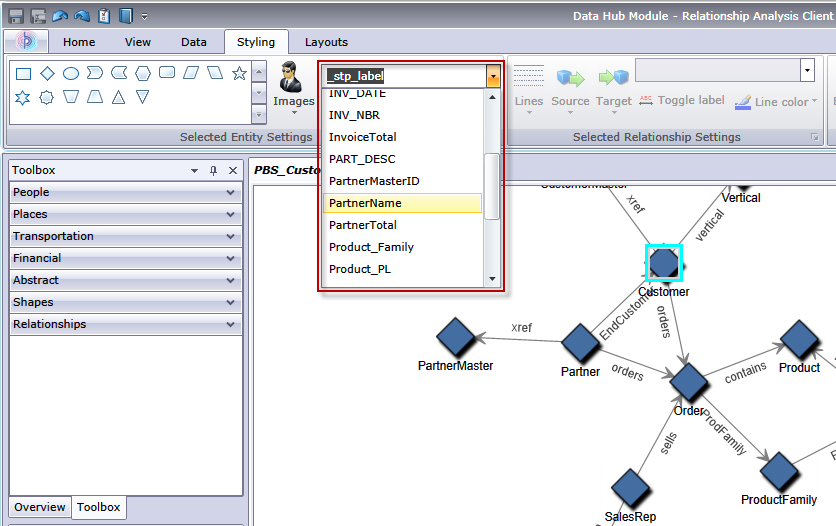Image resolution: width=836 pixels, height=526 pixels.
Task: Open the relationship label combo box arrow
Action: pyautogui.click(x=807, y=70)
